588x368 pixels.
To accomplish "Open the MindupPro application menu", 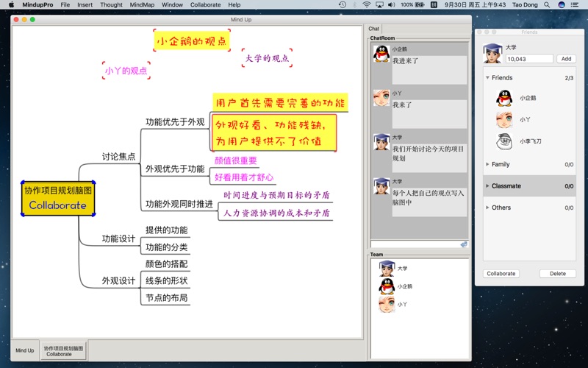I will coord(37,5).
